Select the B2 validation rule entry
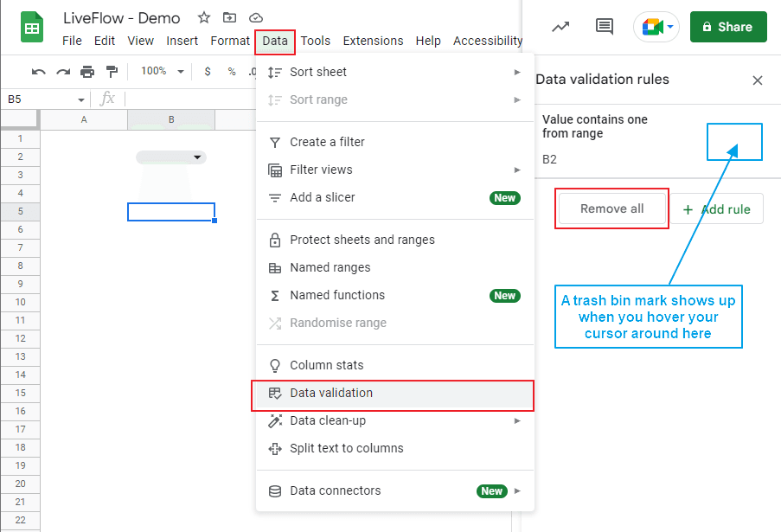The image size is (781, 532). [x=657, y=141]
